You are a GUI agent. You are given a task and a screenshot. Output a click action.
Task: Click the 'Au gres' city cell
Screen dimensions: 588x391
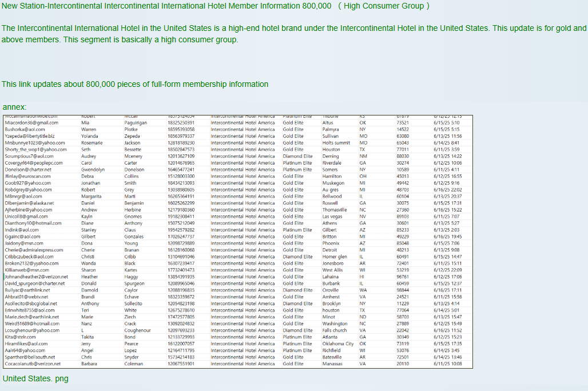pyautogui.click(x=330, y=190)
